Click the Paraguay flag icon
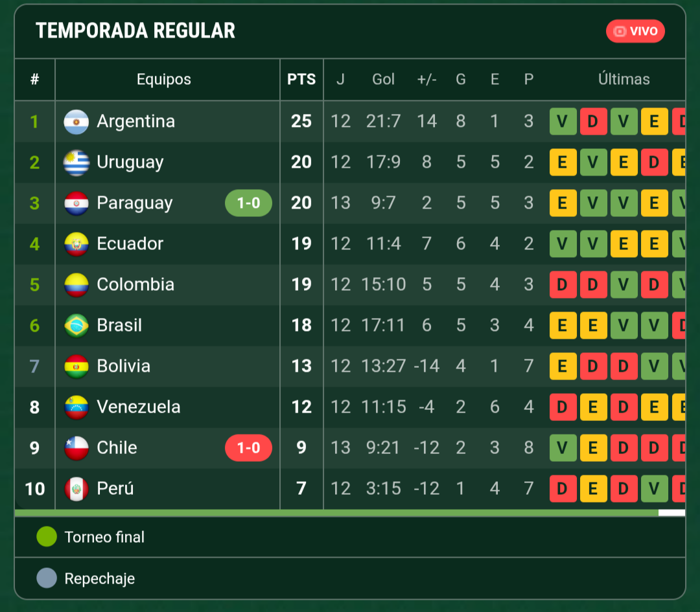 click(x=76, y=203)
